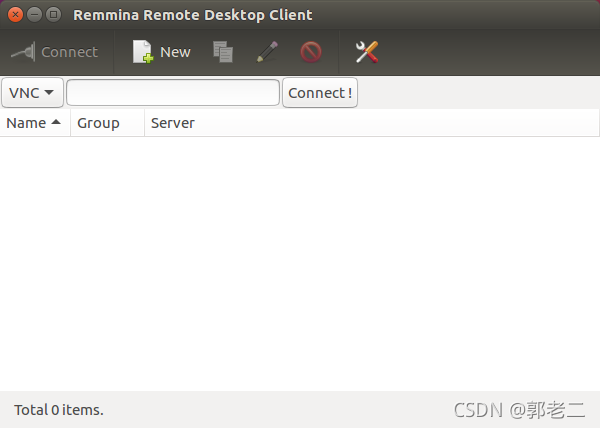Click the Copy profile icon
The height and width of the screenshot is (428, 600).
(223, 52)
